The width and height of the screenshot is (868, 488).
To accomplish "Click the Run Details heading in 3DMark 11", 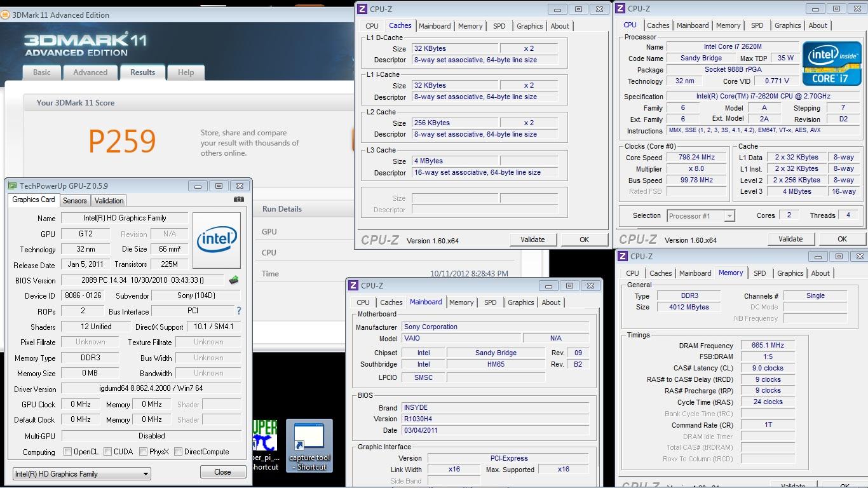I will [x=281, y=208].
